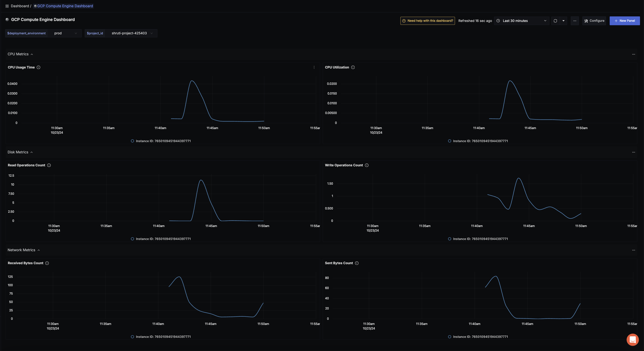Screen dimensions: 644x351
Task: Toggle Instance ID legend in Write Operations Count
Action: pos(478,239)
